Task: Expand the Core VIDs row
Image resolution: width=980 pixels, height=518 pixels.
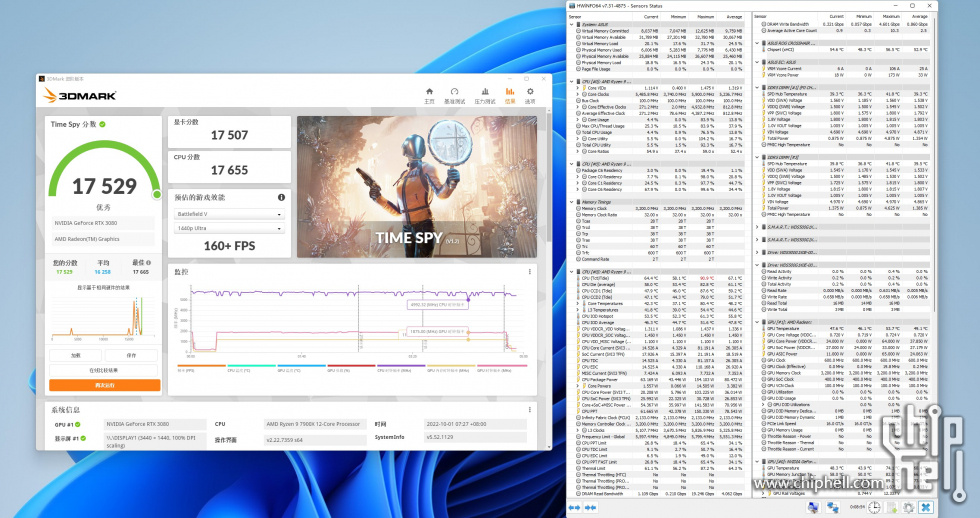Action: coord(578,88)
